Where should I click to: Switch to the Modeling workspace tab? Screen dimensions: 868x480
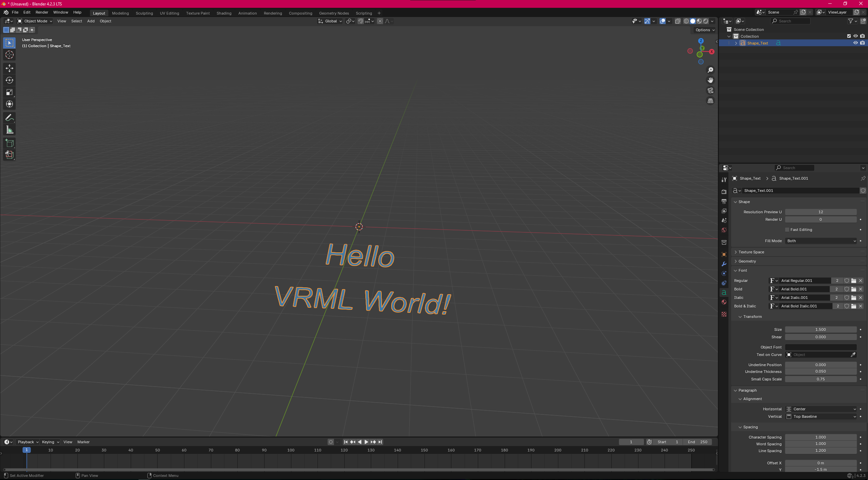120,13
